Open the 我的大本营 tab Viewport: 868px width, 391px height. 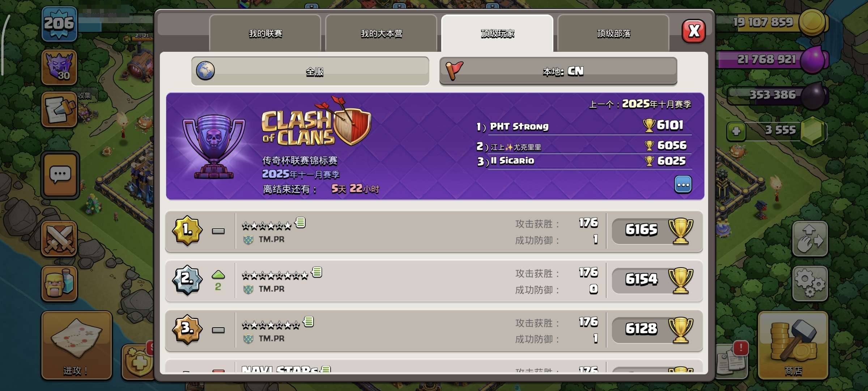pyautogui.click(x=381, y=34)
